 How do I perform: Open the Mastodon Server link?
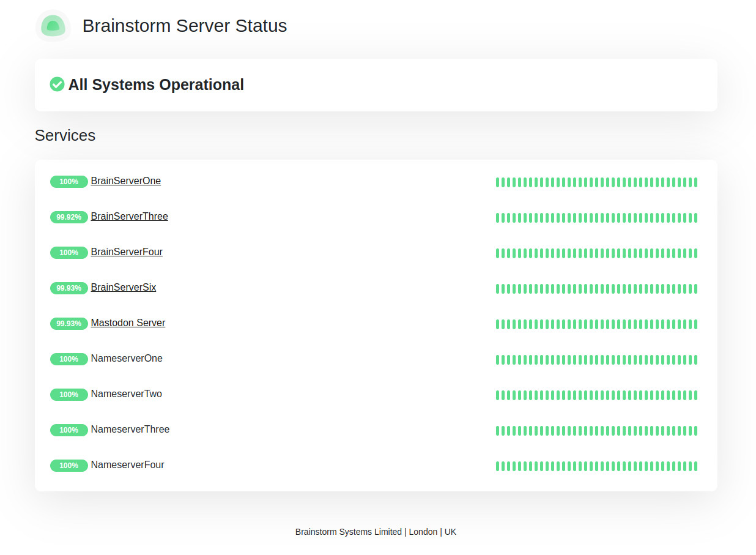pyautogui.click(x=128, y=323)
